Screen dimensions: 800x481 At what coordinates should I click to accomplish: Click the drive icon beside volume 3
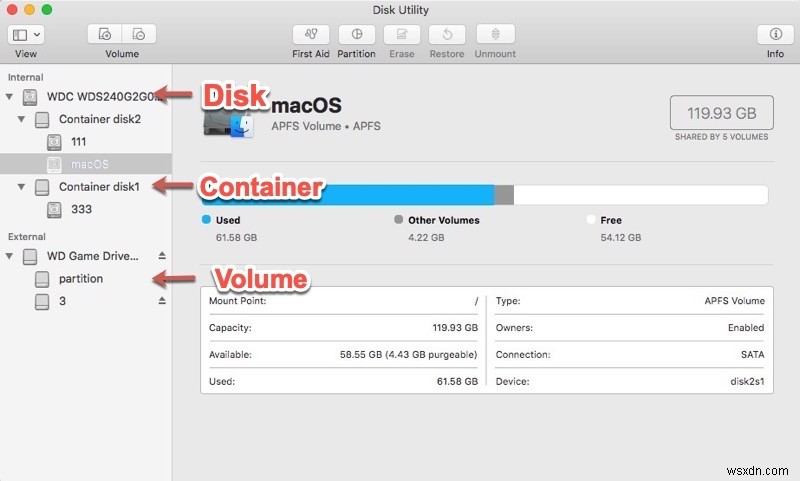pyautogui.click(x=42, y=301)
